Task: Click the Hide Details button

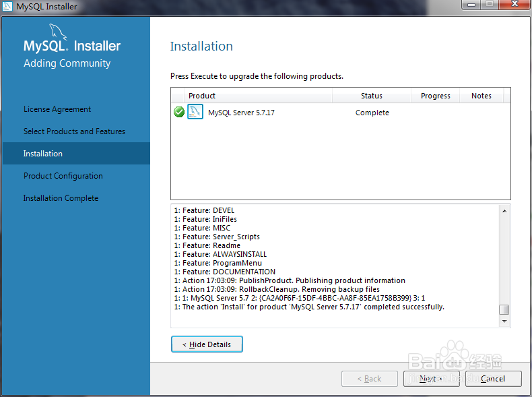Action: (x=207, y=344)
